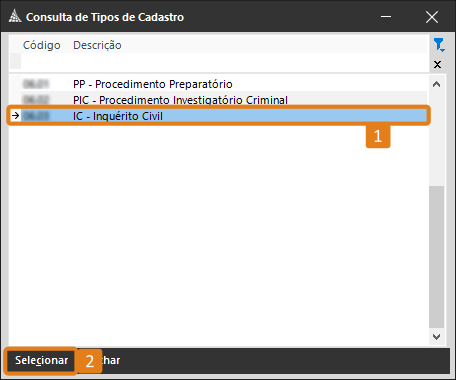Sort by the Código column header
This screenshot has height=380, width=456.
[42, 45]
